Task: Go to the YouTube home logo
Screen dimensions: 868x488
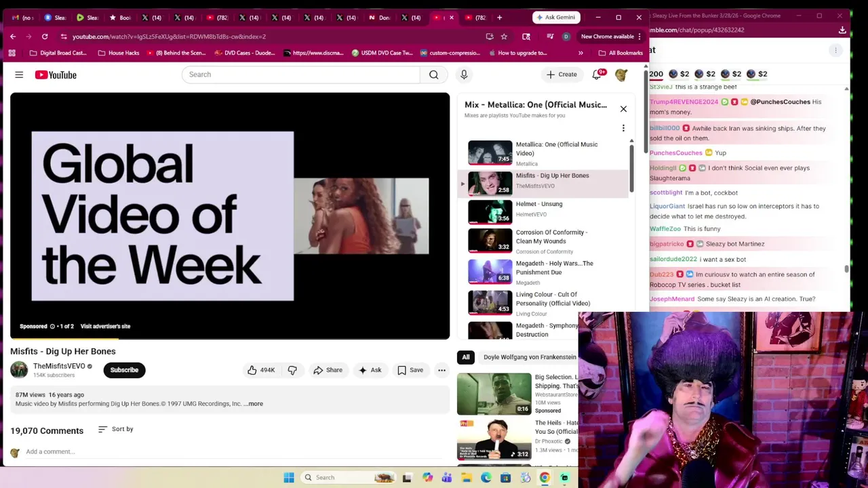Action: pos(56,75)
